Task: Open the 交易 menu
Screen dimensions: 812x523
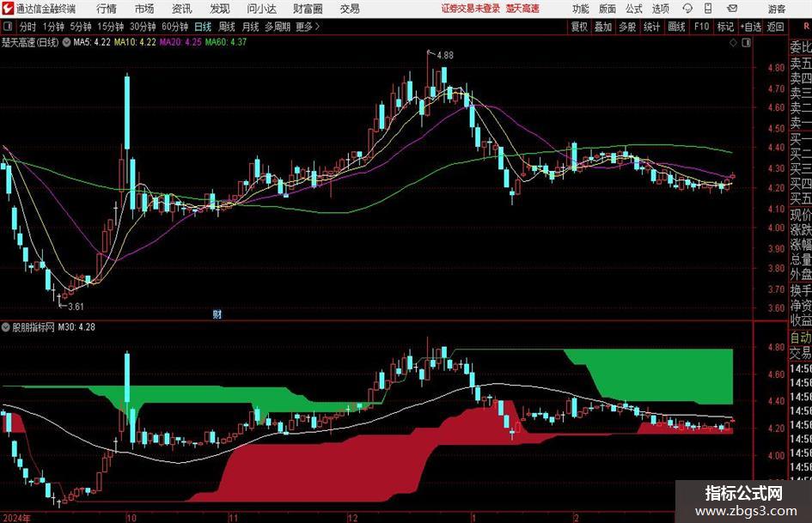Action: pos(350,9)
